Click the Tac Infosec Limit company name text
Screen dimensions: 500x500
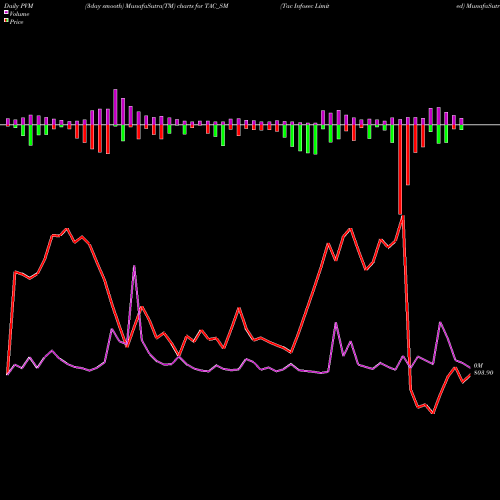(x=305, y=6)
